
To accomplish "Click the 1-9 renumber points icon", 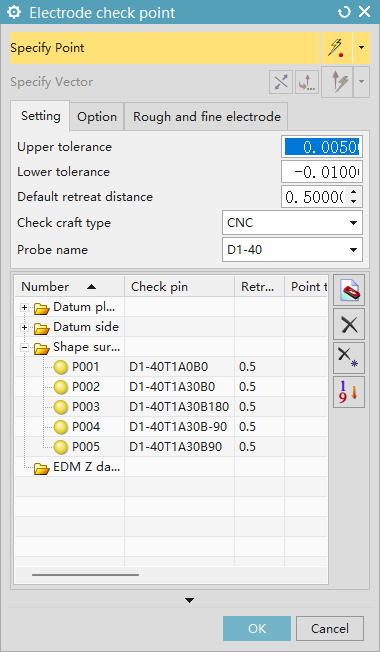I will (x=349, y=393).
